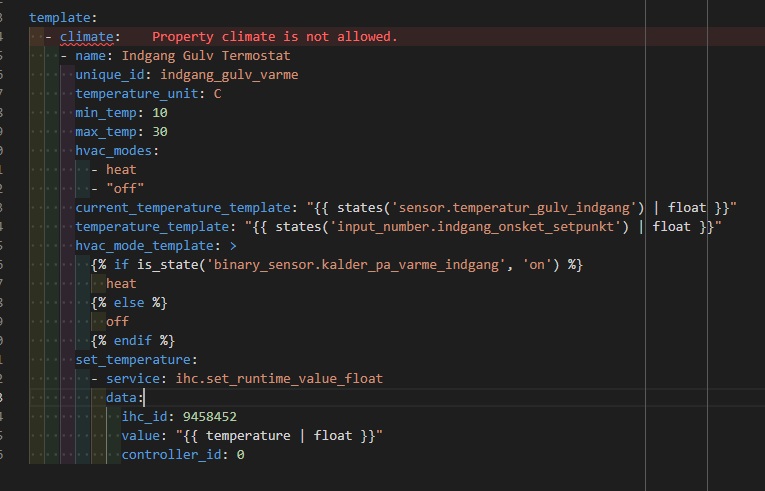This screenshot has width=765, height=491.
Task: Click the '{% endif %}' line
Action: [x=133, y=341]
